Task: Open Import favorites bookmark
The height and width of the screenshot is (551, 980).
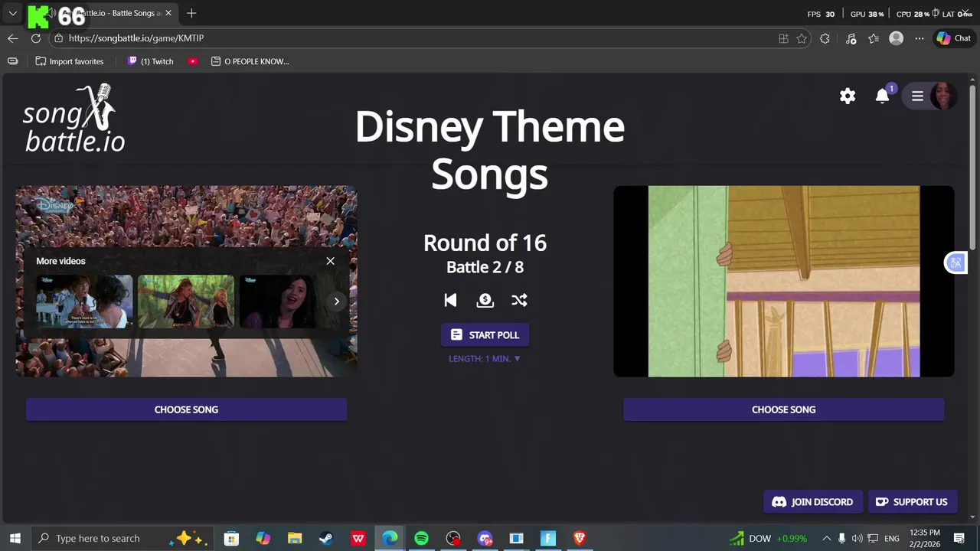Action: (69, 61)
